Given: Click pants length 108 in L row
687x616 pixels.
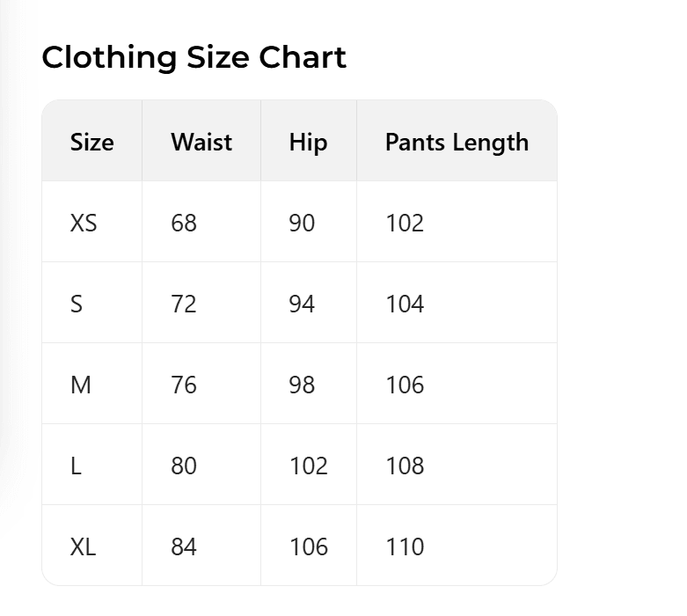Looking at the screenshot, I should [405, 466].
